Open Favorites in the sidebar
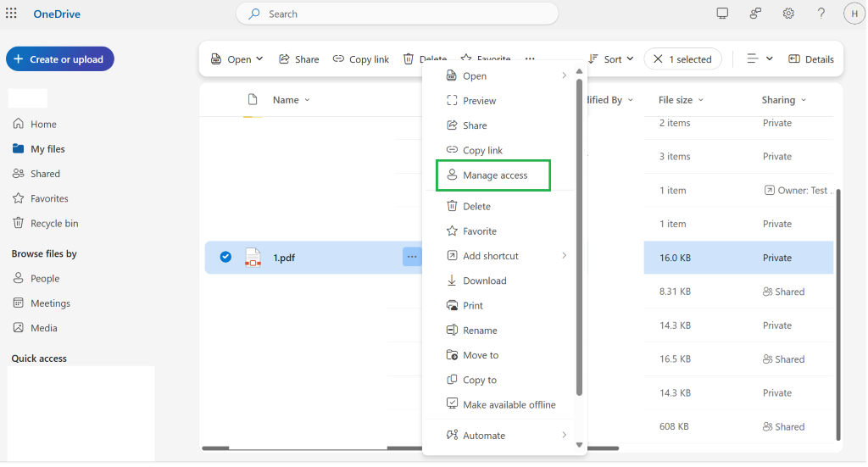Screen dimensions: 868x467 coord(41,198)
